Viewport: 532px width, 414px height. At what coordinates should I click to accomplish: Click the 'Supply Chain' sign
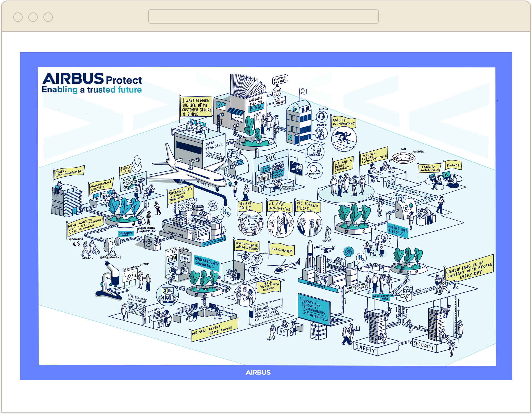point(125,170)
